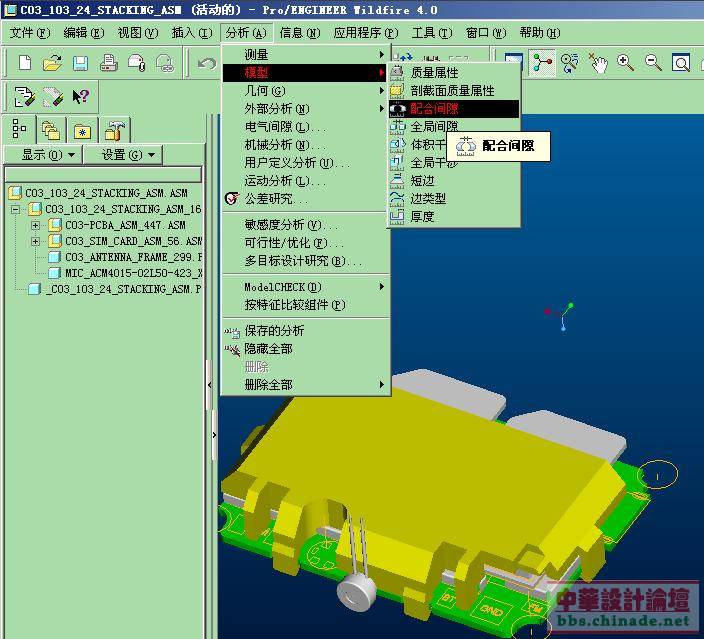Screen dimensions: 704x639
Task: Select _C03_103_24_STACKING_ASM.P part in tree
Action: click(x=115, y=289)
